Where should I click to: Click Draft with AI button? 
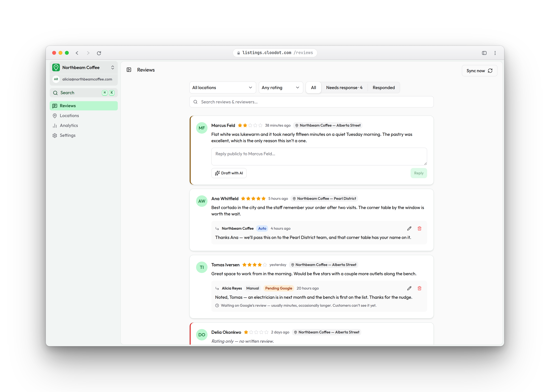[229, 173]
